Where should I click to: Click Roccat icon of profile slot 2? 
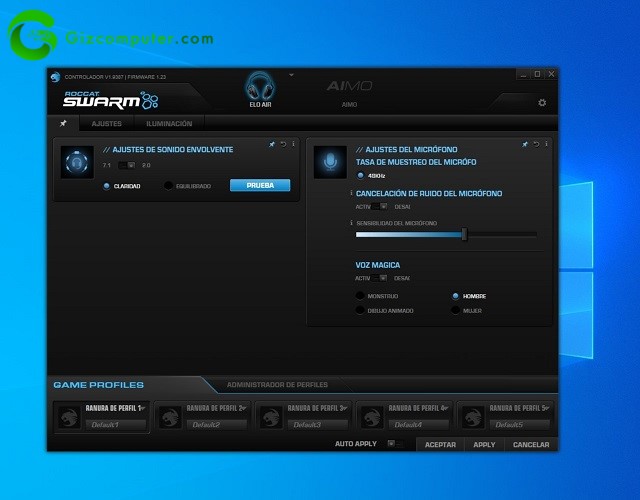tap(170, 418)
